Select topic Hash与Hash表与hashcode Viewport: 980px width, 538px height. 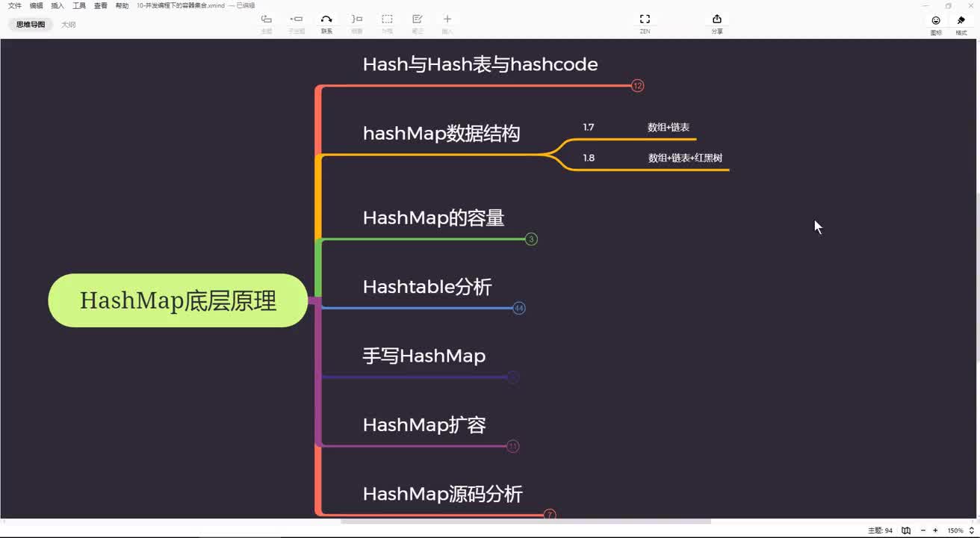480,64
